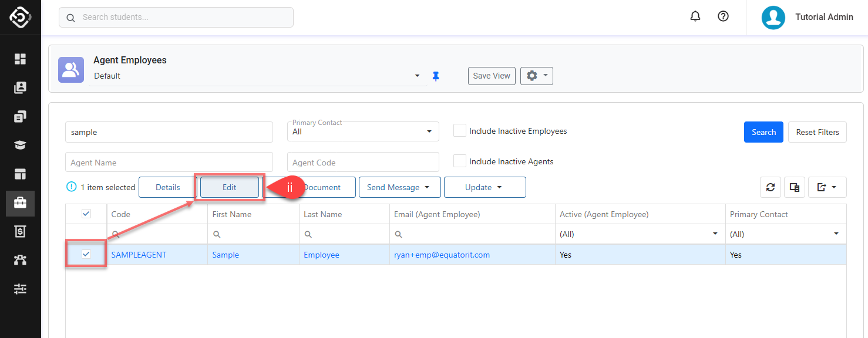Open the gear settings dropdown
The image size is (868, 338).
point(536,76)
